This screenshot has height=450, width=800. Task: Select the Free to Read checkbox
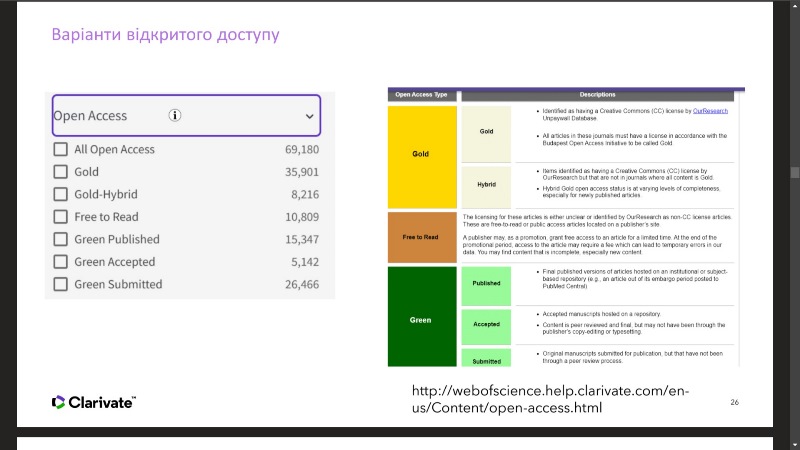(x=61, y=216)
